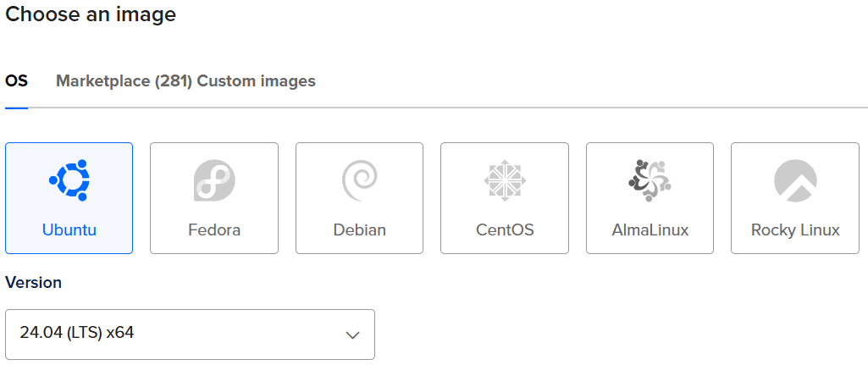
Task: Pick the CentOS logo icon
Action: [x=505, y=180]
